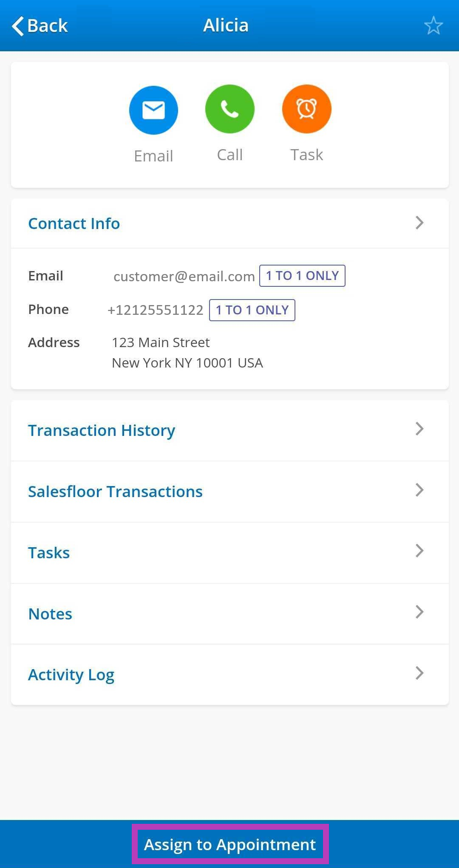459x868 pixels.
Task: Tap the green Call phone icon
Action: pos(230,109)
